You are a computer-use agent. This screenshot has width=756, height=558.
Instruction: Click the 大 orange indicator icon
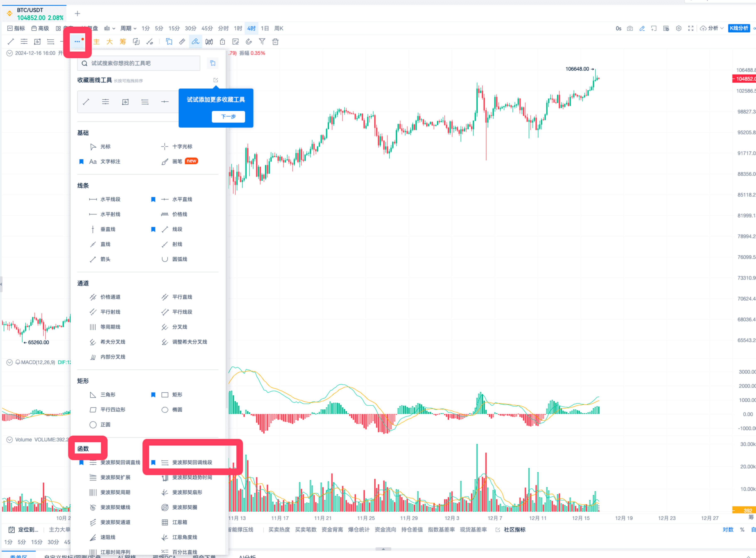110,42
